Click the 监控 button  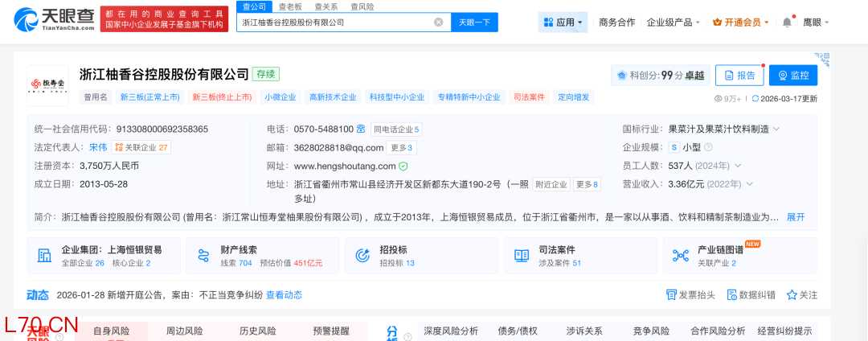[x=792, y=76]
